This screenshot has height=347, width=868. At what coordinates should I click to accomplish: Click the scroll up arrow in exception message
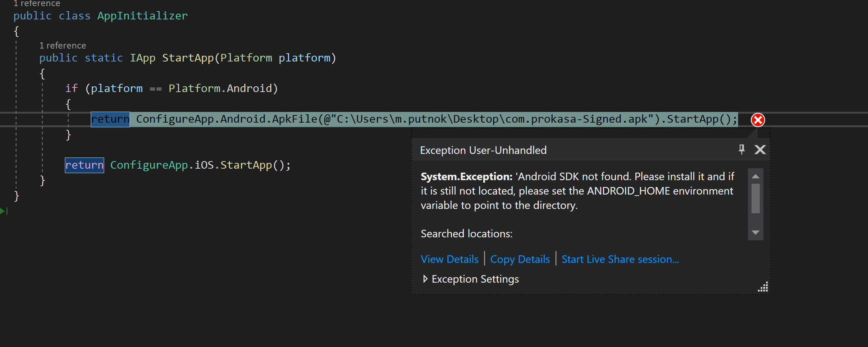point(755,176)
